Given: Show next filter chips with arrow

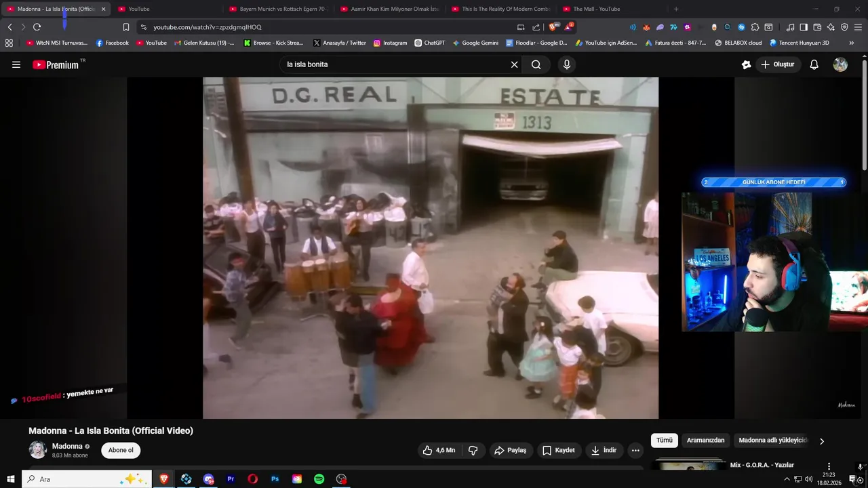Looking at the screenshot, I should 822,441.
